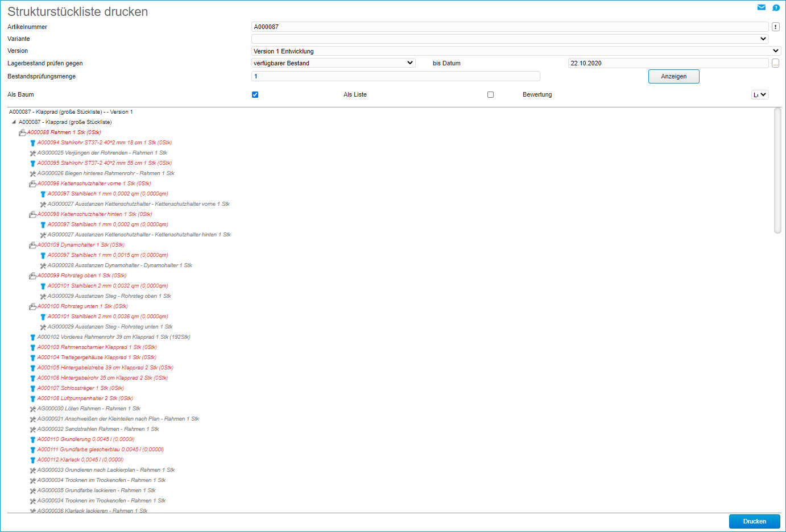Viewport: 786px width, 532px height.
Task: Open date picker ellipsis next to 22.10.2020
Action: coord(775,63)
